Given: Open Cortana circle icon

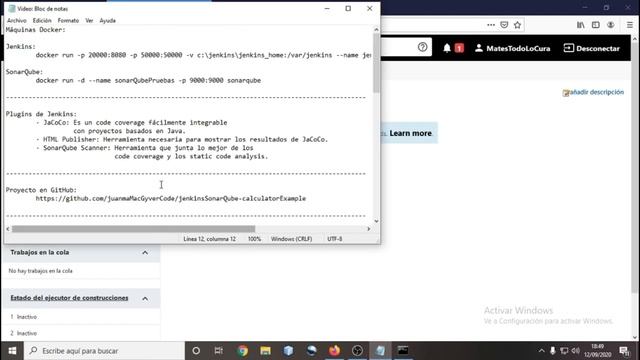Looking at the screenshot, I should coord(196,351).
